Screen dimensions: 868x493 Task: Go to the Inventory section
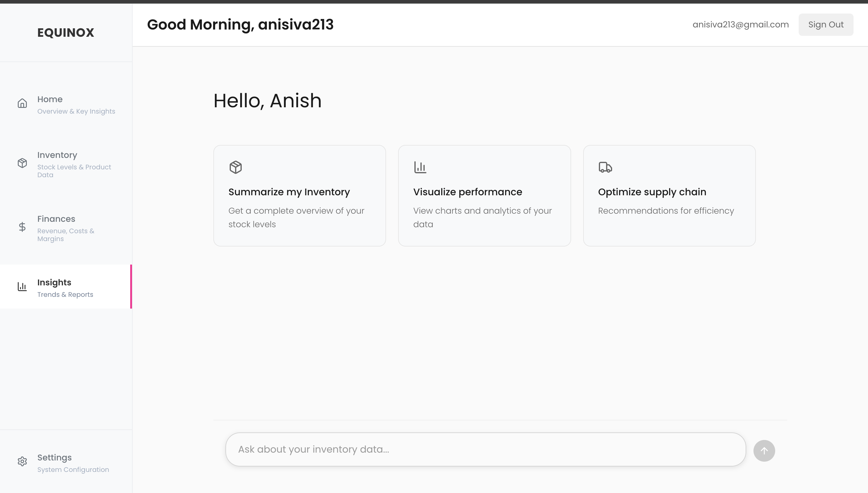tap(66, 164)
